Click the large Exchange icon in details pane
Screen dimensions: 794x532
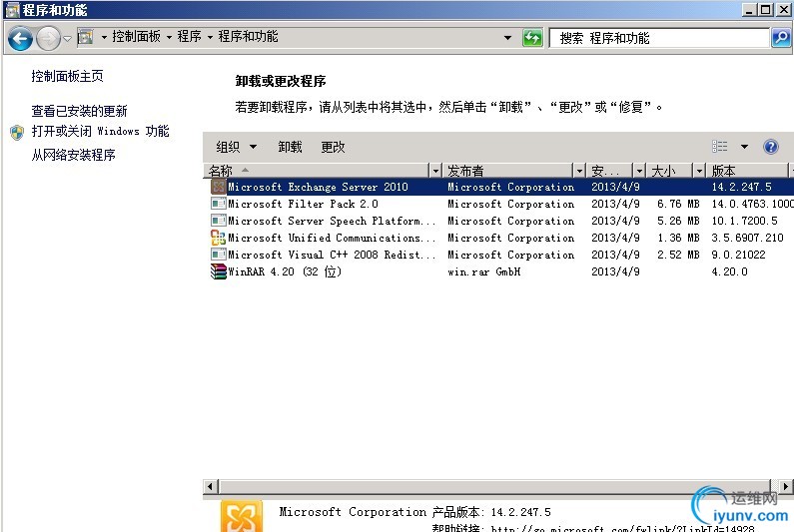(x=242, y=516)
